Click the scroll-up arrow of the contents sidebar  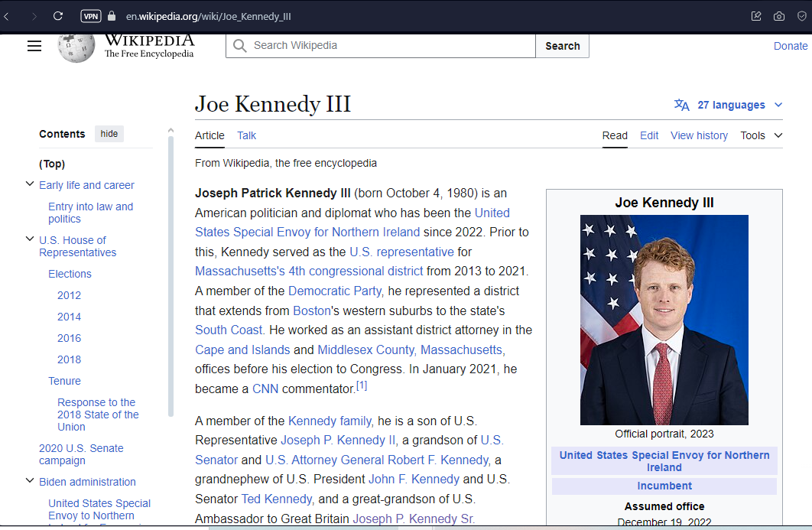[x=171, y=131]
